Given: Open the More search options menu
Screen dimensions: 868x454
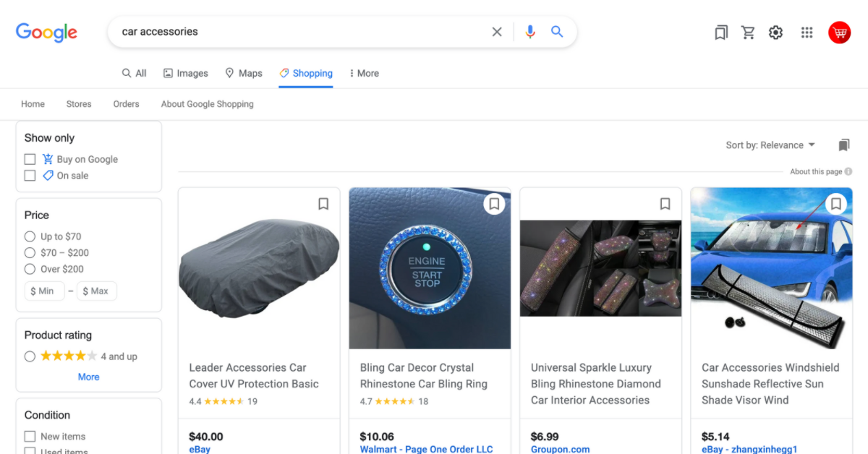Looking at the screenshot, I should click(x=364, y=73).
